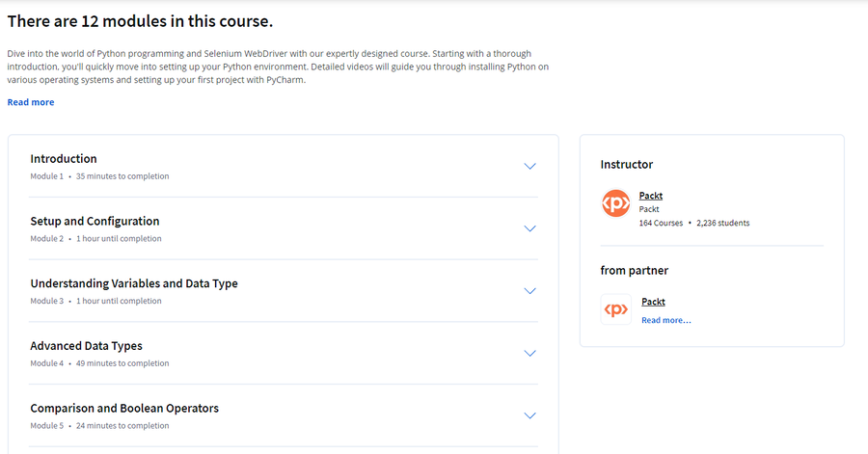Click Read more… under from partner
Image resolution: width=868 pixels, height=454 pixels.
[665, 320]
